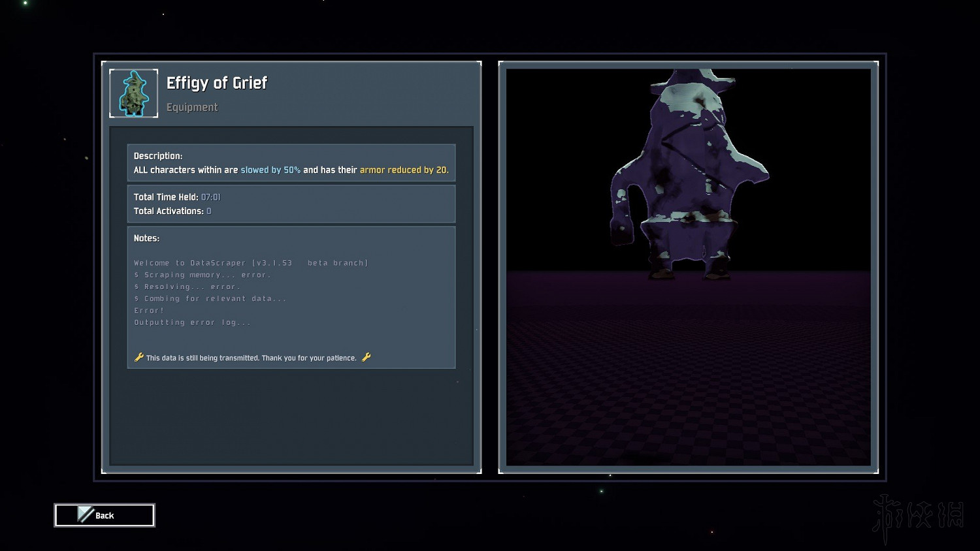980x551 pixels.
Task: Click "This data is still being transmitted" message
Action: click(x=252, y=358)
